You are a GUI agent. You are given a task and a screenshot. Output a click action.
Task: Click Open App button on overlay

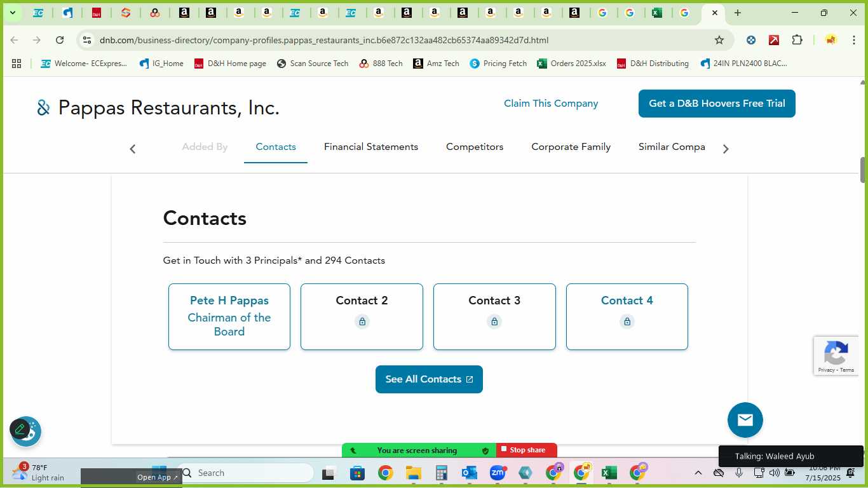coord(158,477)
